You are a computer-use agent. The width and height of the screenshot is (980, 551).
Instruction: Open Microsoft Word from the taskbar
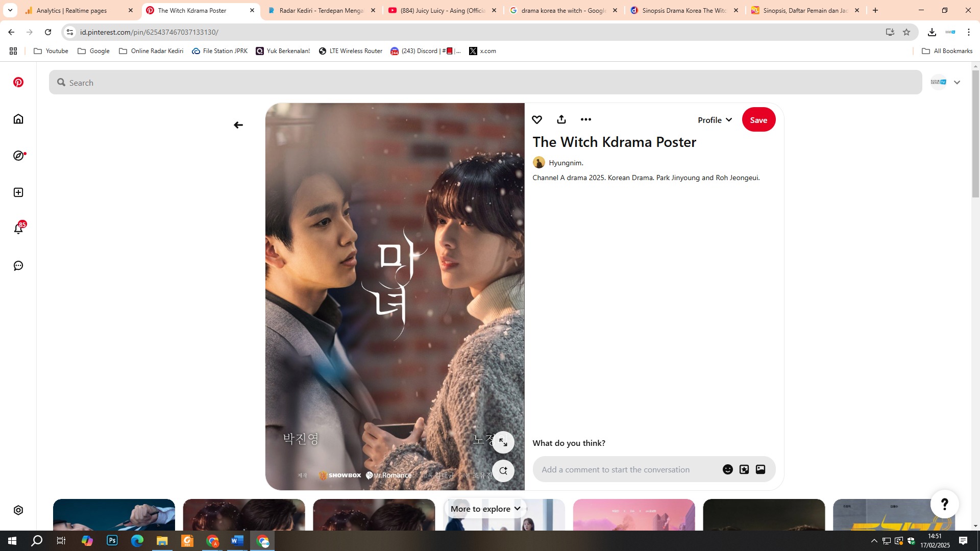[x=237, y=541]
